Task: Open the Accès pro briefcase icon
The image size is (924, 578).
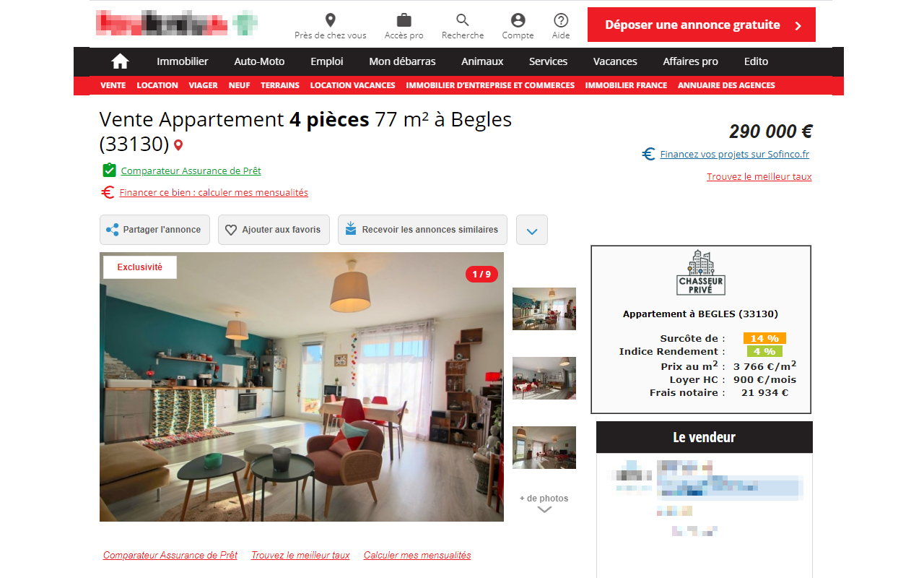Action: (404, 20)
